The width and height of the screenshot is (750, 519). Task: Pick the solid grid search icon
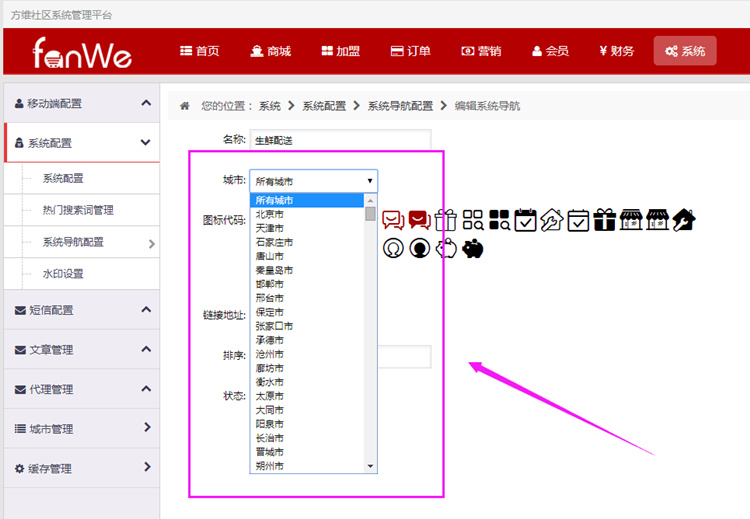coord(500,220)
